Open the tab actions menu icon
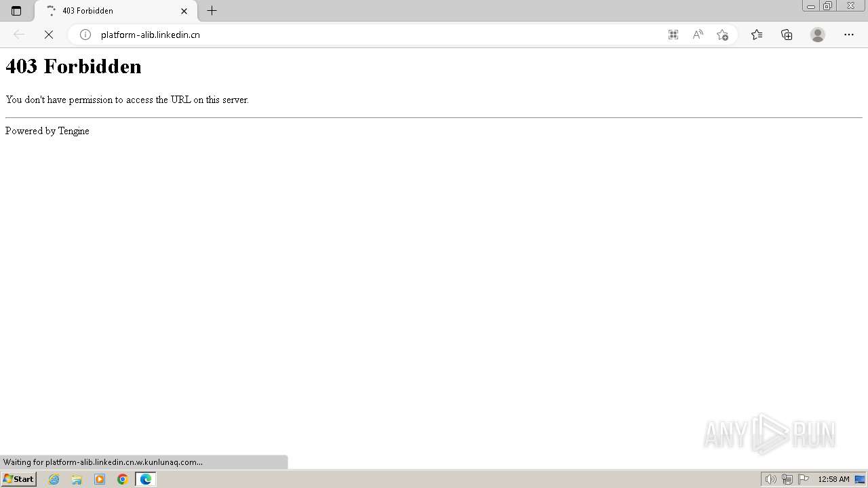 click(16, 11)
